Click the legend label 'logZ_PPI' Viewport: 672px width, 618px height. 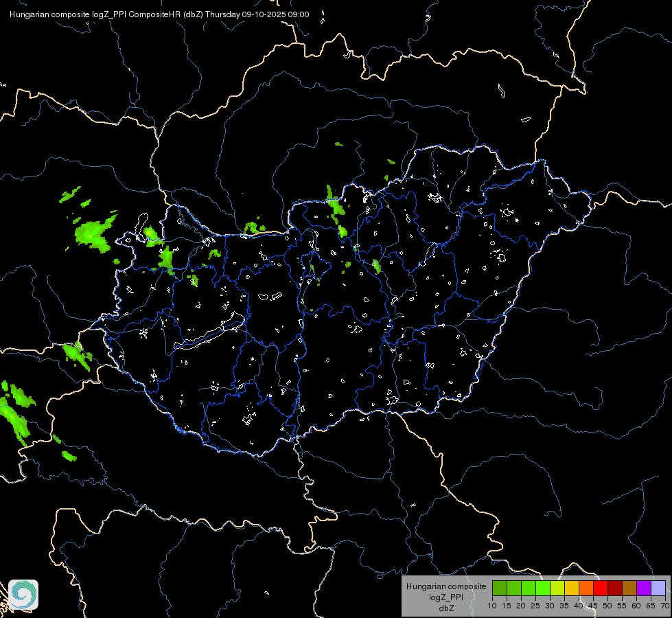pos(446,597)
